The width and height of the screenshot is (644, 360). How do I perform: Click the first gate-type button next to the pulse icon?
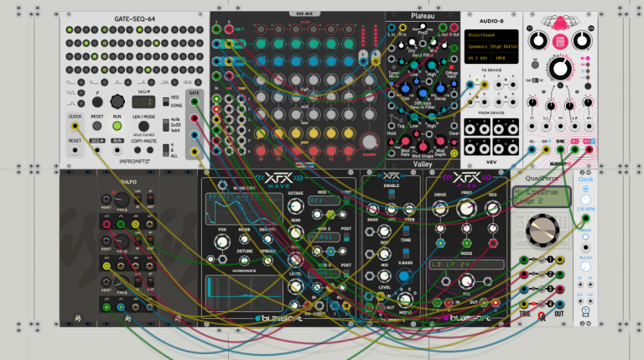point(80,82)
